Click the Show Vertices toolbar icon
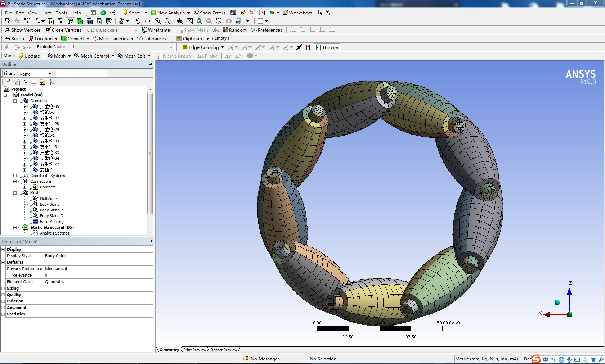 (8, 30)
